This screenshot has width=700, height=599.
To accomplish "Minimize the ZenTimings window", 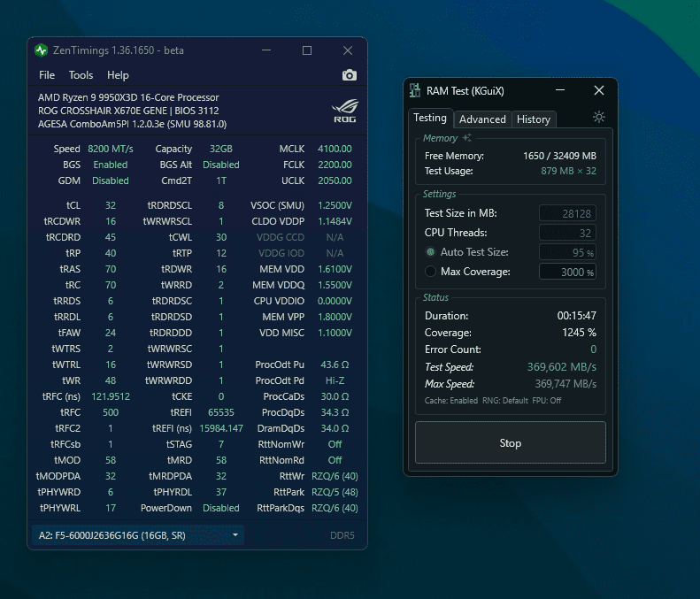I will [266, 50].
